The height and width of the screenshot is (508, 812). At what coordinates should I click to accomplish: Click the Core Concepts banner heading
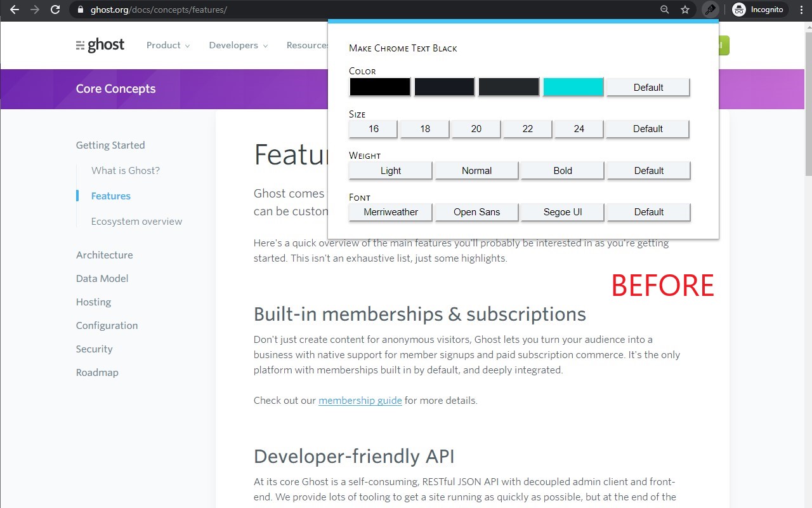point(115,89)
